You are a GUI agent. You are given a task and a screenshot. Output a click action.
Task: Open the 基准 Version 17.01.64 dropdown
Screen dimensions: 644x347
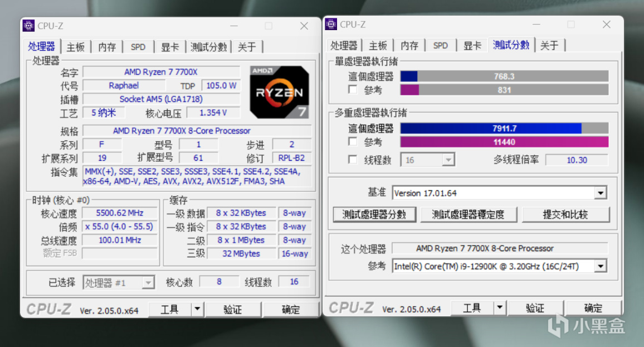[601, 193]
